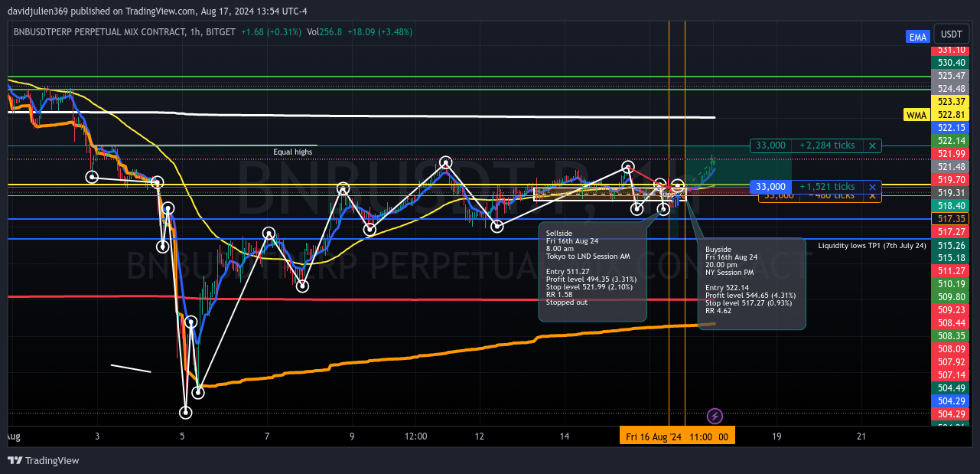The height and width of the screenshot is (474, 980).
Task: Click the red 511.27 price label
Action: [x=951, y=271]
